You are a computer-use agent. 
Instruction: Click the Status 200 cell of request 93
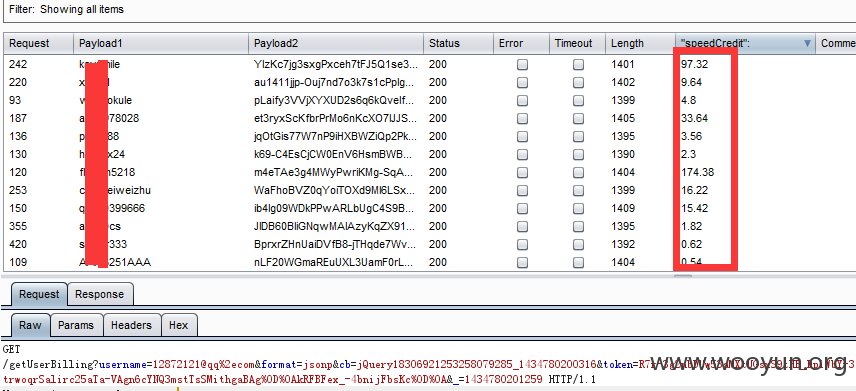point(438,100)
